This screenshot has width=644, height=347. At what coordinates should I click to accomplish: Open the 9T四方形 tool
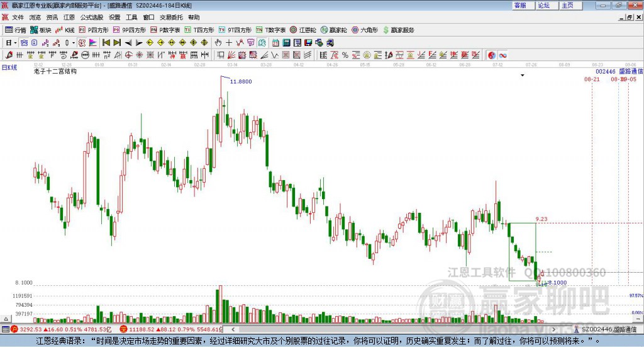pos(235,30)
